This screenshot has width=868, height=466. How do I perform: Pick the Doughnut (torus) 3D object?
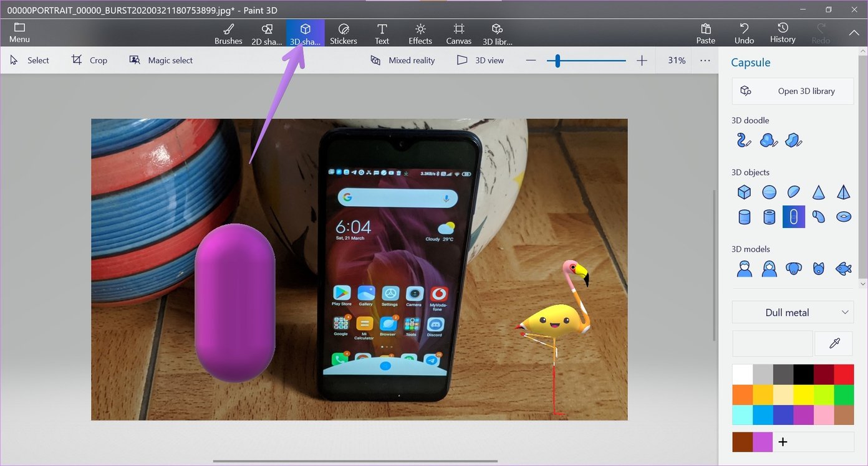point(843,216)
